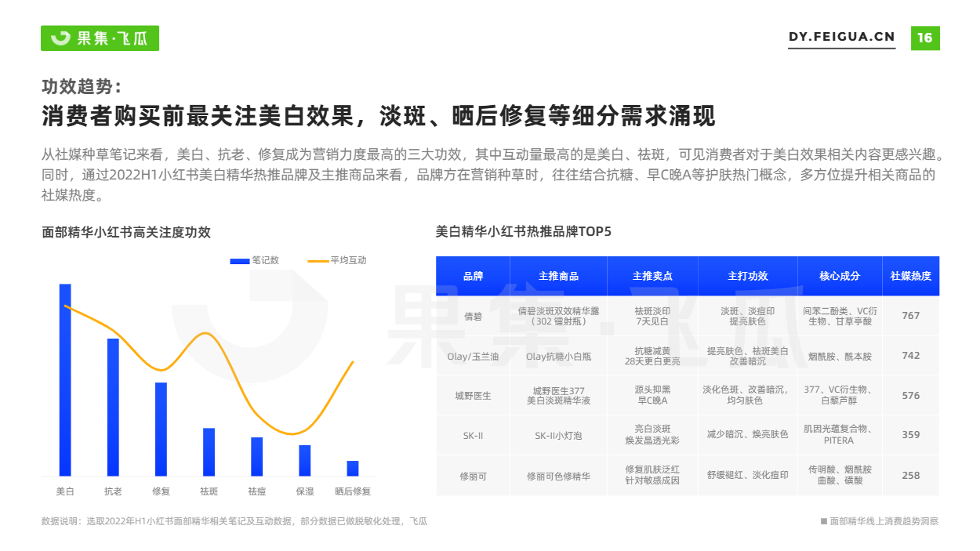Click the 面部精华小红书高关注度功效 chart title

[x=126, y=233]
